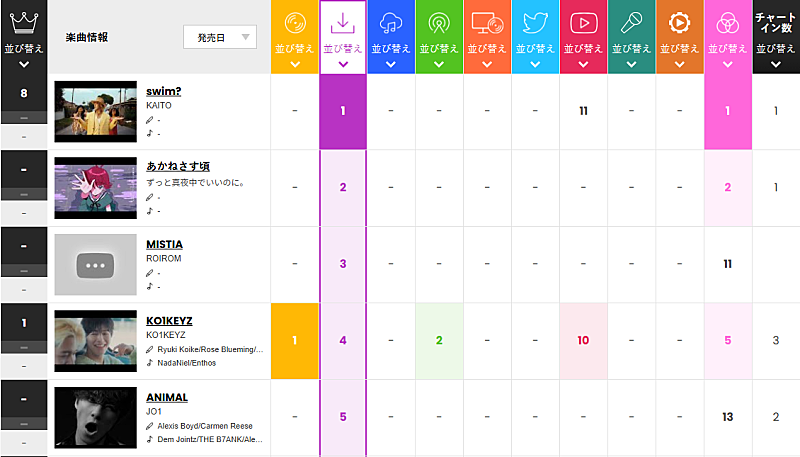Open ANIMAL video thumbnail

click(x=95, y=418)
